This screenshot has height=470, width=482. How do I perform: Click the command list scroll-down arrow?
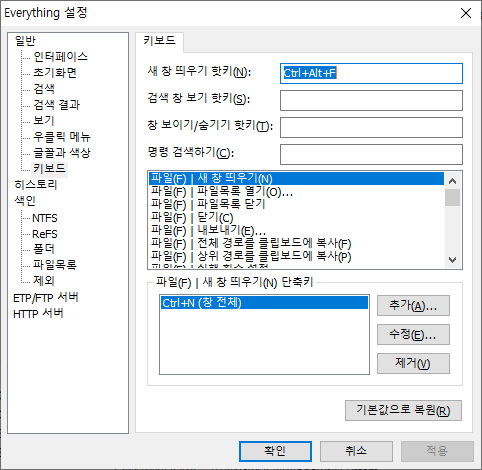tap(452, 260)
